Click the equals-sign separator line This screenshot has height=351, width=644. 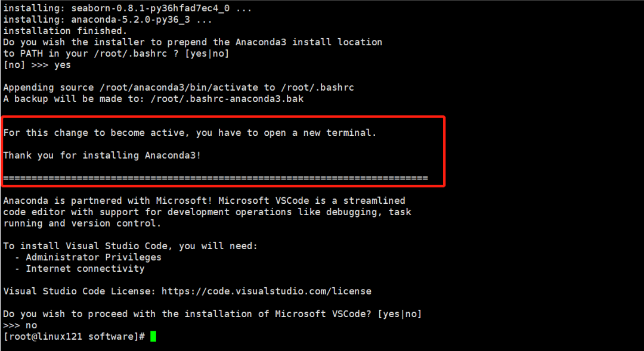tap(215, 178)
